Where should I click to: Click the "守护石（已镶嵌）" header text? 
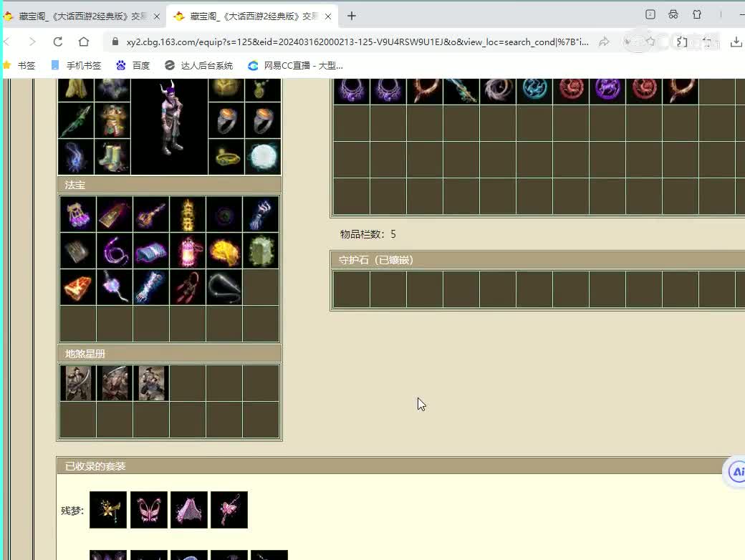tap(376, 260)
